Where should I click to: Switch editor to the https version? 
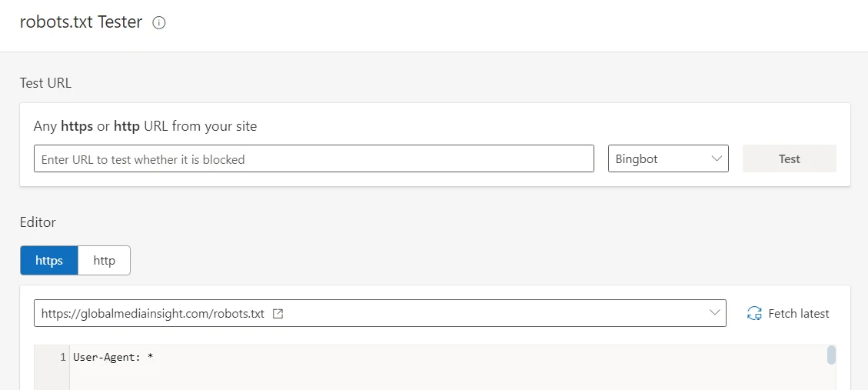tap(49, 260)
